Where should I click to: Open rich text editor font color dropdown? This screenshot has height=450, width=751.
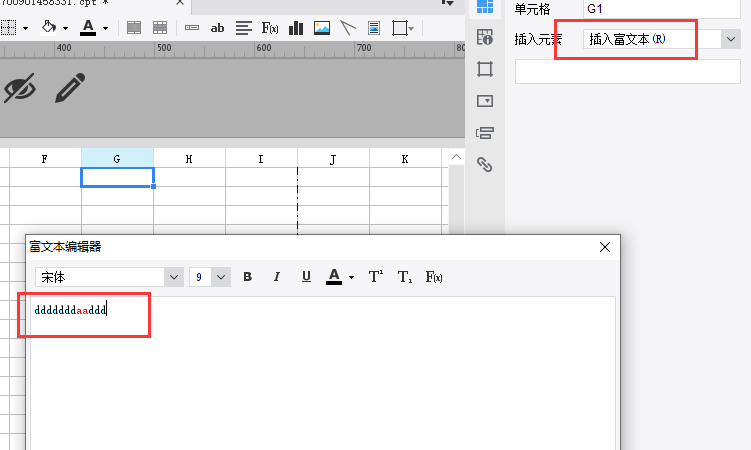(352, 277)
